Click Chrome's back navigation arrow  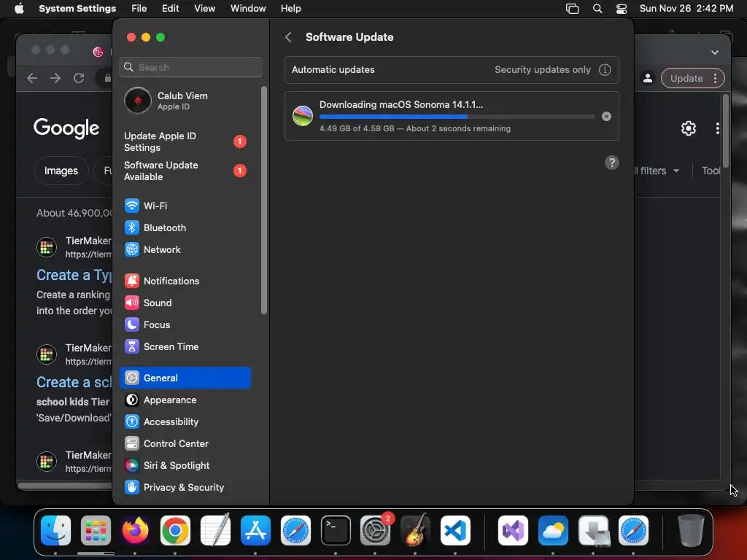coord(32,79)
